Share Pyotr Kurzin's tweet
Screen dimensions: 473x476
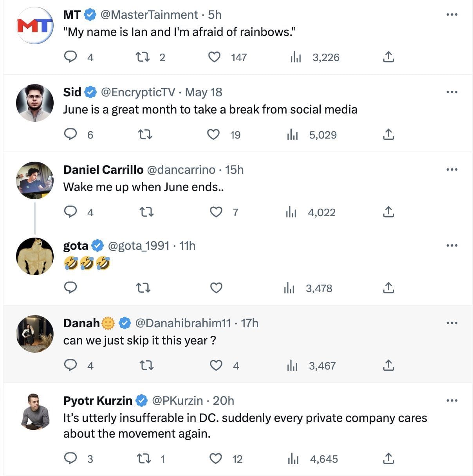click(x=388, y=458)
